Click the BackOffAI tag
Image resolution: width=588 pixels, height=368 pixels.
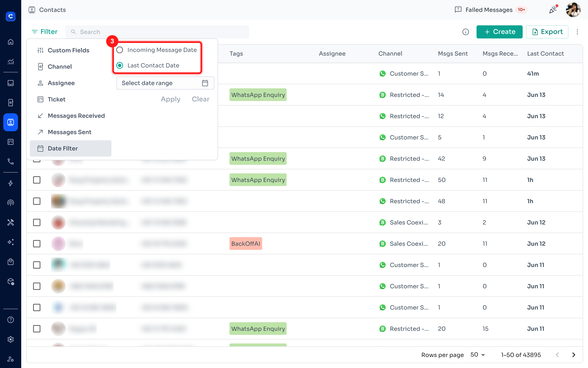(x=246, y=244)
